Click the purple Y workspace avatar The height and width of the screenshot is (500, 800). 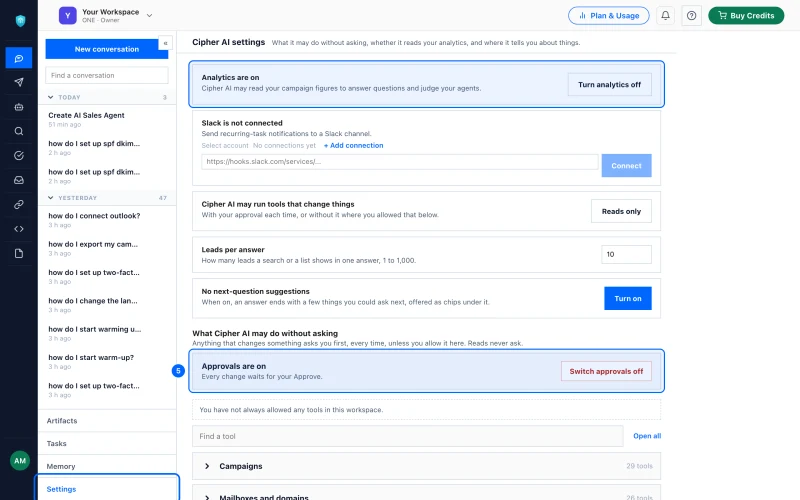point(67,15)
